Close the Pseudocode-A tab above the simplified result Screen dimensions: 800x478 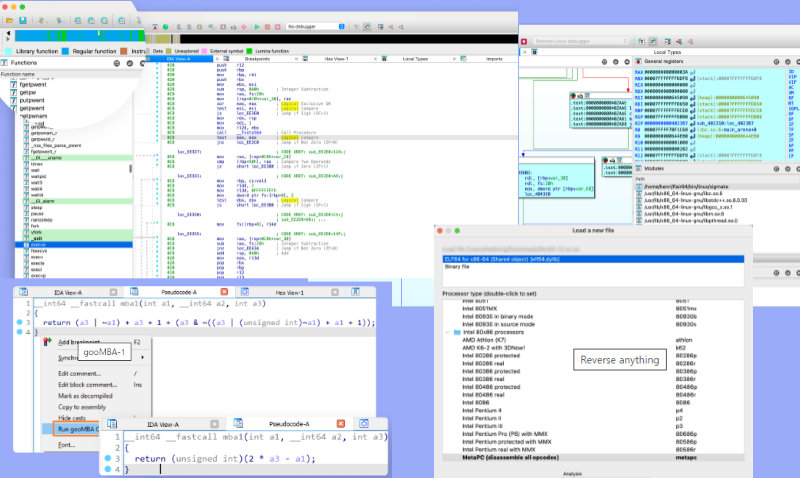[x=341, y=424]
